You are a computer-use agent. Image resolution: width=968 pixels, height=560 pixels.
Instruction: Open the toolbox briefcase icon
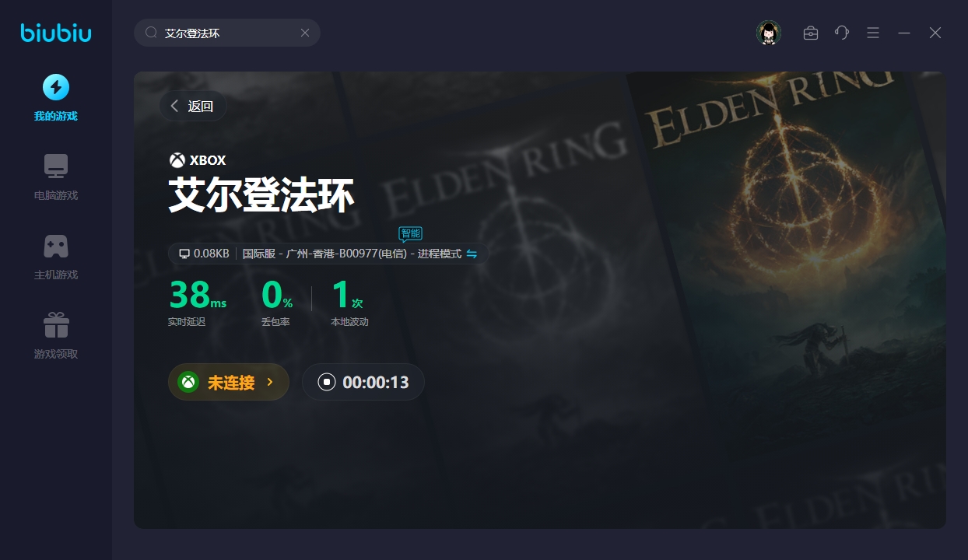811,33
